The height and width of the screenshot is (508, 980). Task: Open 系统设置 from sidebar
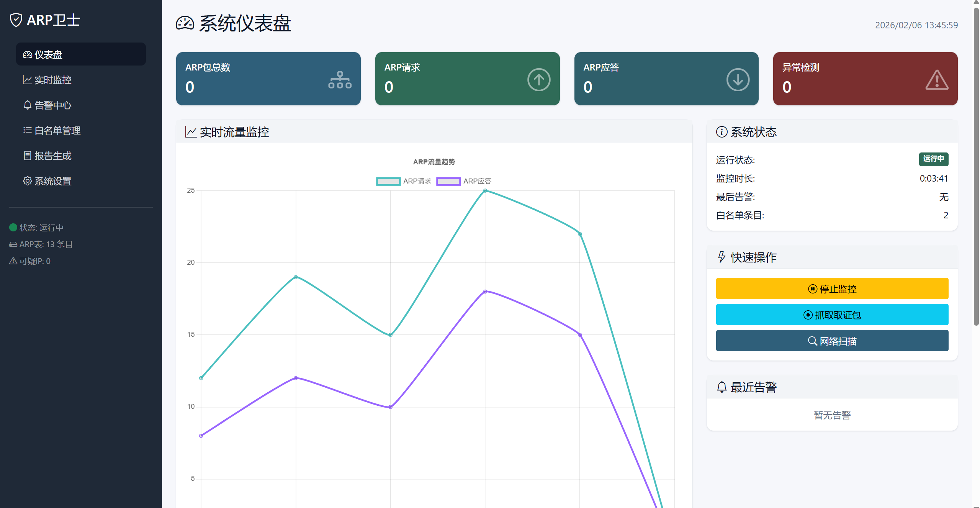52,181
